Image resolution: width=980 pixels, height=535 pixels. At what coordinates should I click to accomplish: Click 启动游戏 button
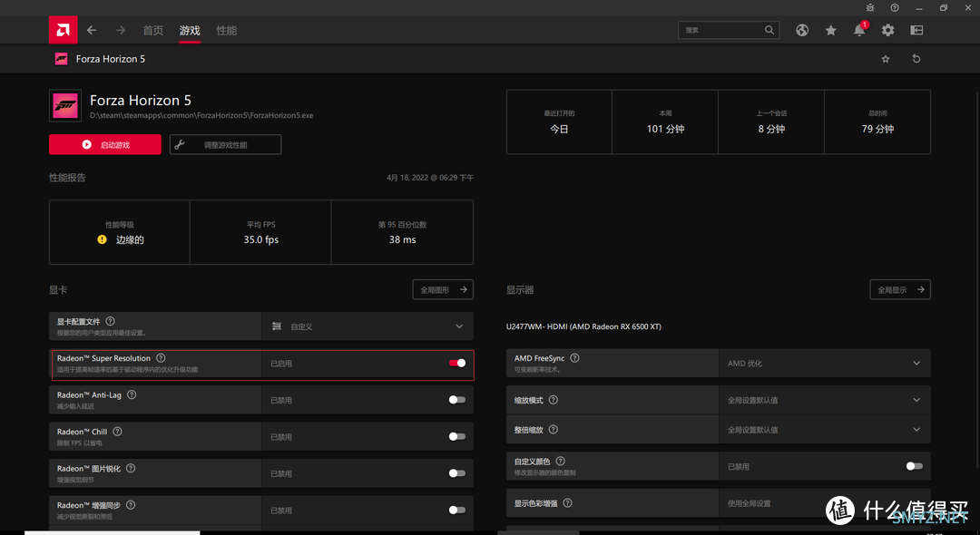[105, 145]
